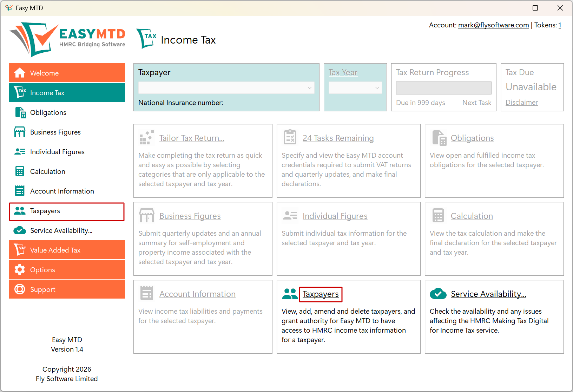Click the Individual Figures person icon in sidebar
The image size is (573, 392).
(20, 152)
